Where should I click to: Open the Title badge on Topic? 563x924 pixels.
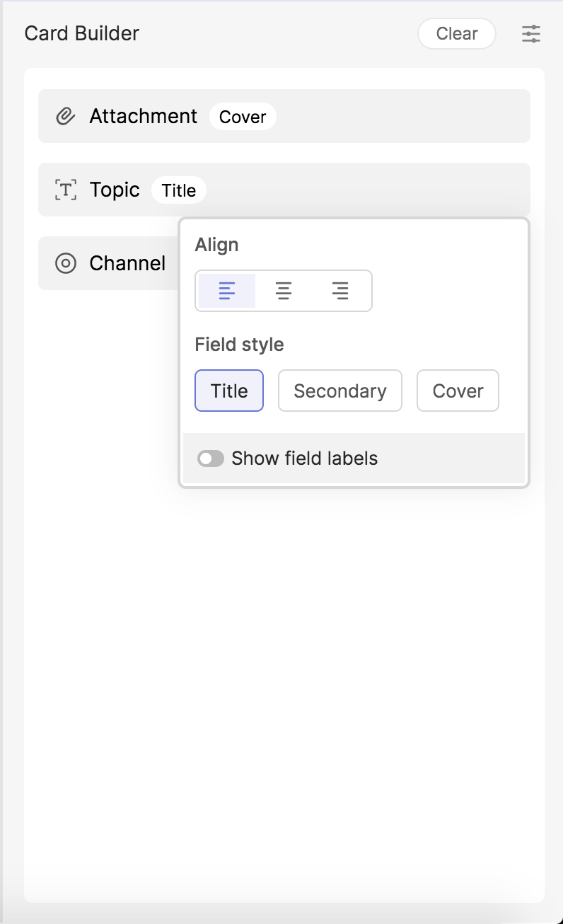coord(179,190)
